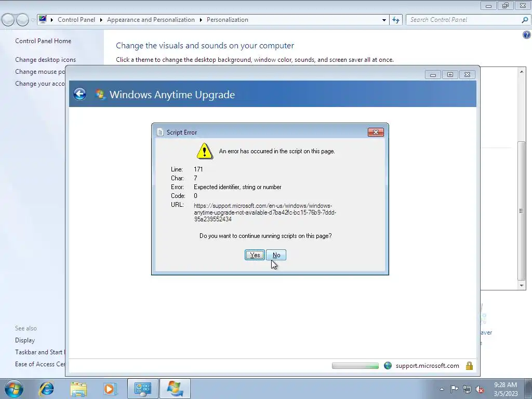Open Ease of Access Center link
This screenshot has height=399, width=532.
[x=40, y=364]
